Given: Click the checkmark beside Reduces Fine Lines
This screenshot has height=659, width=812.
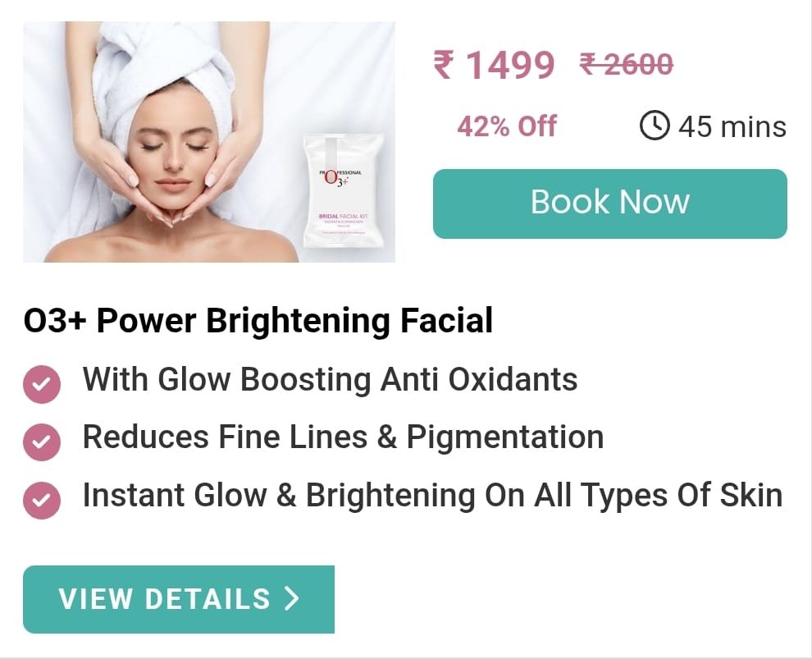Looking at the screenshot, I should (x=42, y=442).
